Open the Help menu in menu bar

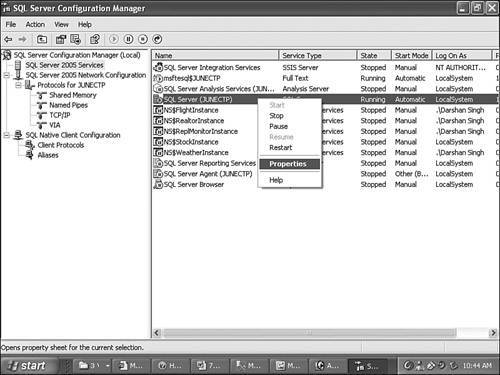click(x=85, y=25)
